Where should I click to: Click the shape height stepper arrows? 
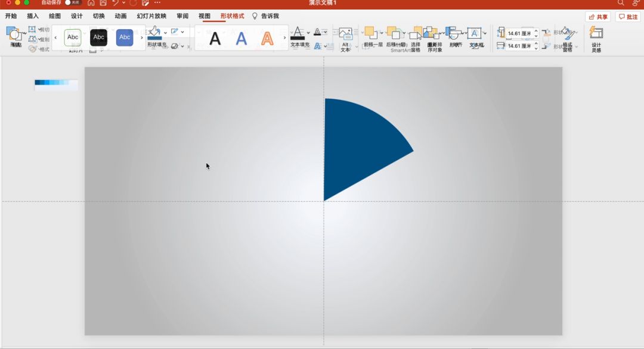pos(536,33)
